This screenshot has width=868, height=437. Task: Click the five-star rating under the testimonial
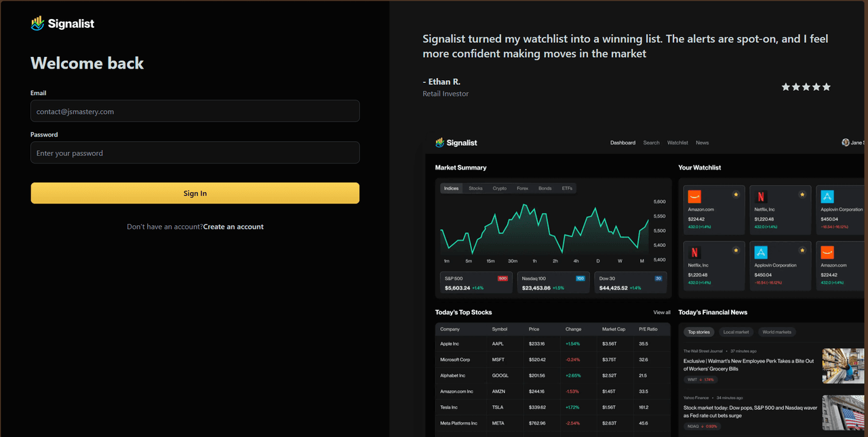(x=806, y=87)
